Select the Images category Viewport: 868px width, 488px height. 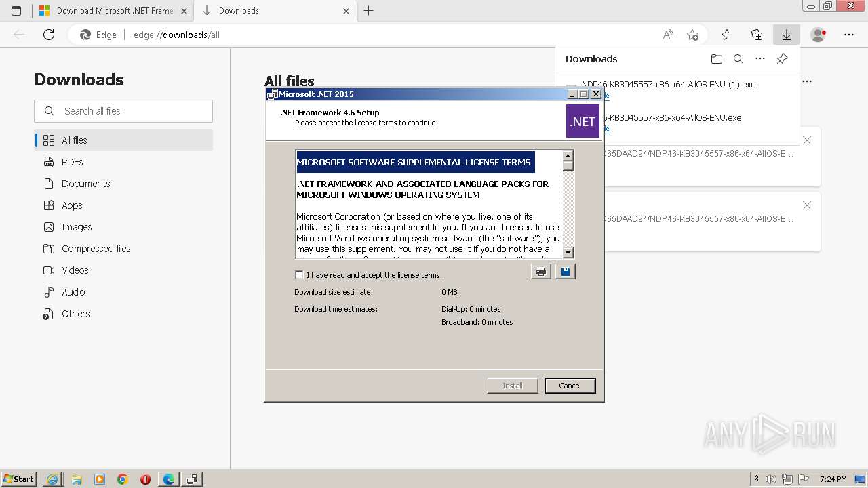(123, 227)
